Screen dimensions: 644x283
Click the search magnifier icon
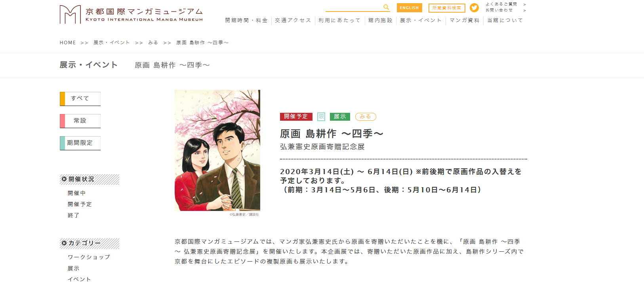(386, 7)
